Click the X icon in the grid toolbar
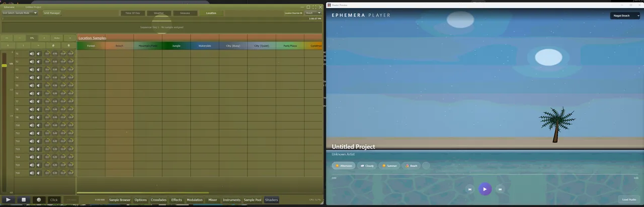Viewport: 644px width, 207px height. (x=8, y=46)
